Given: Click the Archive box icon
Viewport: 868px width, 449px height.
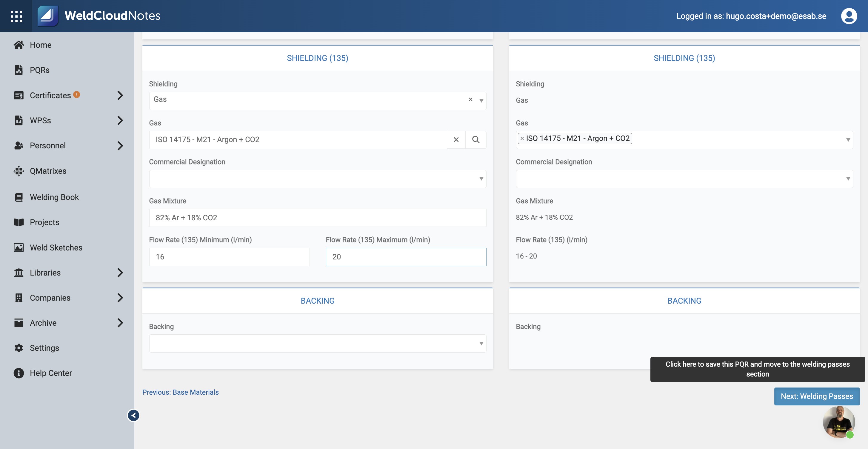Looking at the screenshot, I should (x=19, y=323).
